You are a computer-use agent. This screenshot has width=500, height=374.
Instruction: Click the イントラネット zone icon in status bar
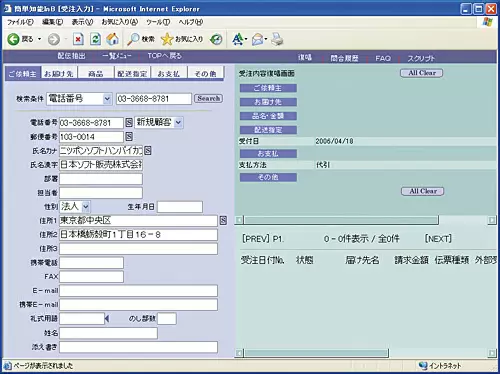[423, 365]
